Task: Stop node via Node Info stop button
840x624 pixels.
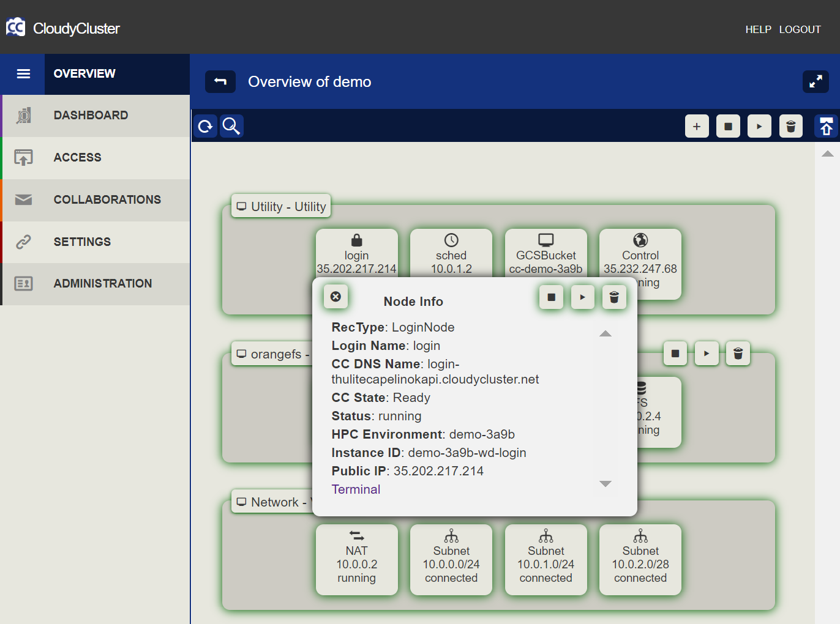Action: point(551,297)
